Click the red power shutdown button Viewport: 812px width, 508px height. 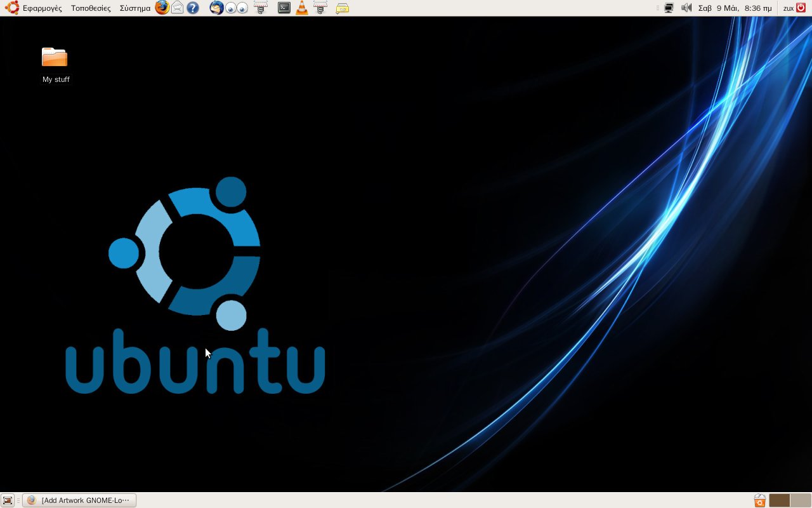point(801,8)
